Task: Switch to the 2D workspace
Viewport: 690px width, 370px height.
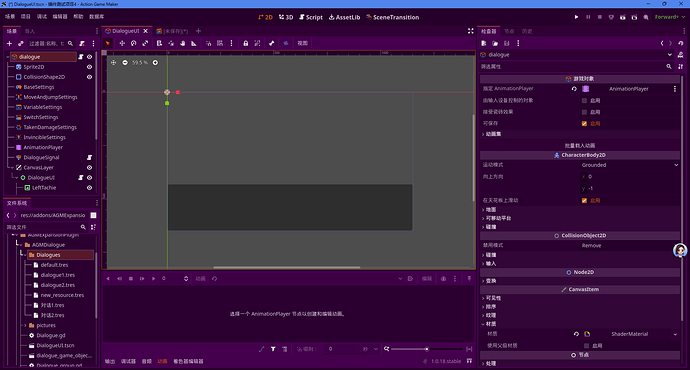Action: [265, 17]
